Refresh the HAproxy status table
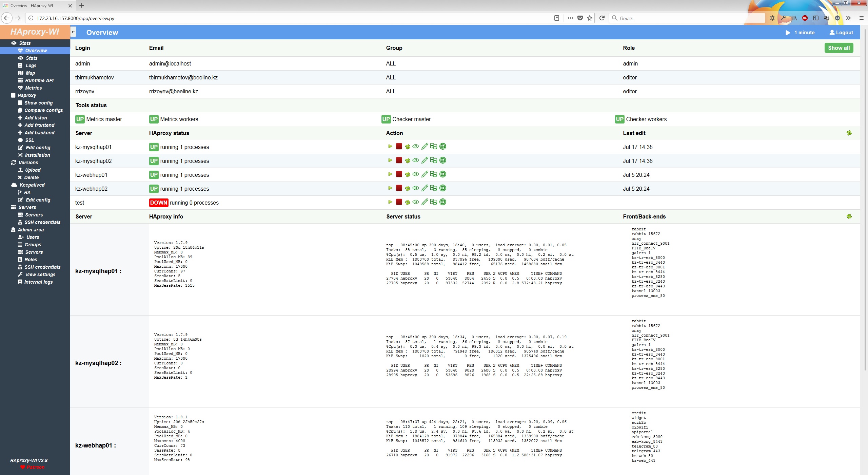The image size is (868, 475). [849, 133]
